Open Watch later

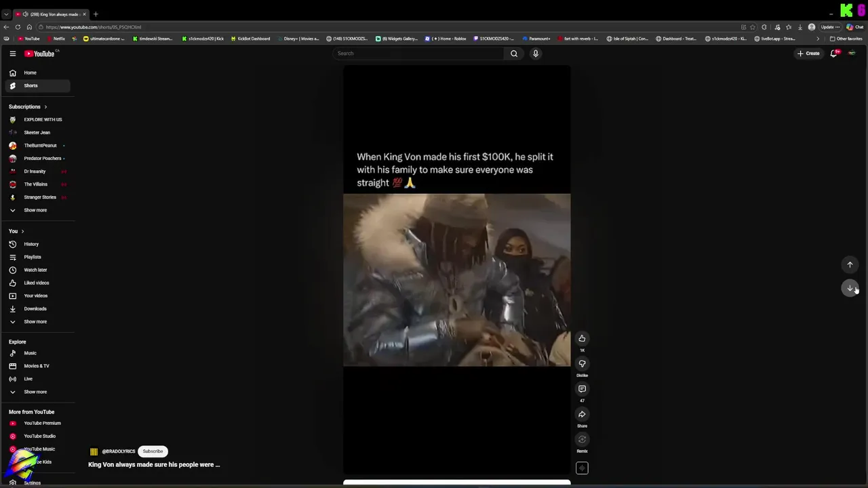37,270
